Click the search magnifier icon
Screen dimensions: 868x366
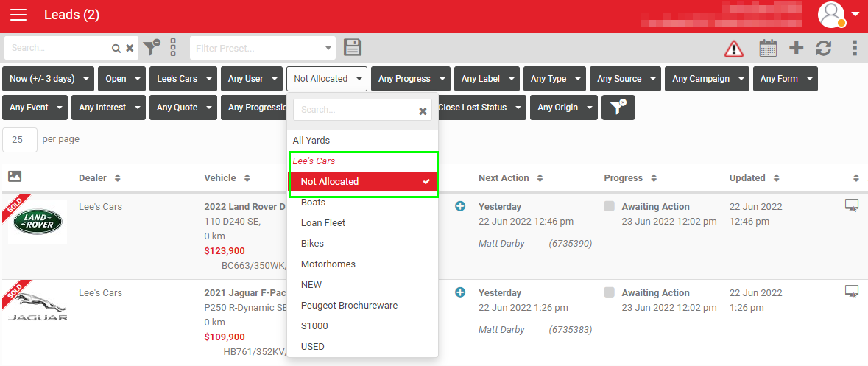click(116, 48)
